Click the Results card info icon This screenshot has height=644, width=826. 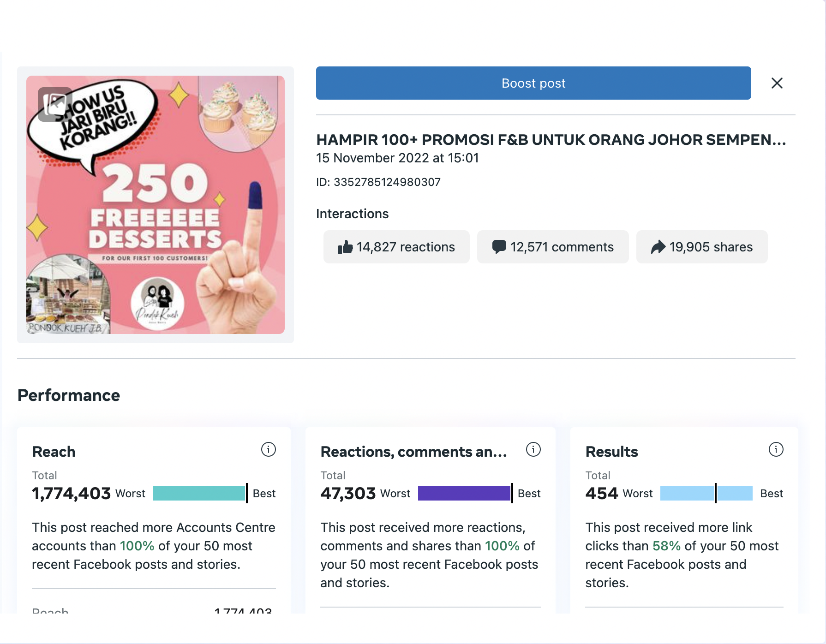point(776,449)
